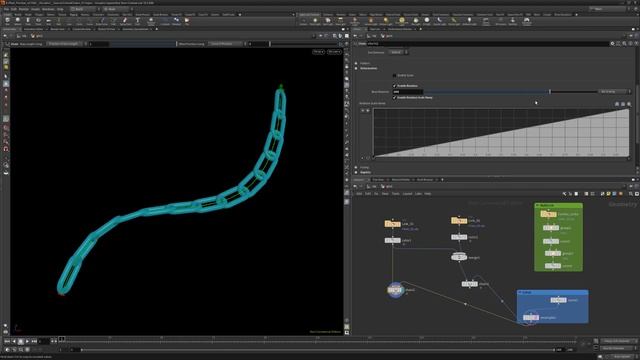Add a Spot Light from the shelf
Image resolution: width=640 pixels, height=360 pixels.
[328, 21]
